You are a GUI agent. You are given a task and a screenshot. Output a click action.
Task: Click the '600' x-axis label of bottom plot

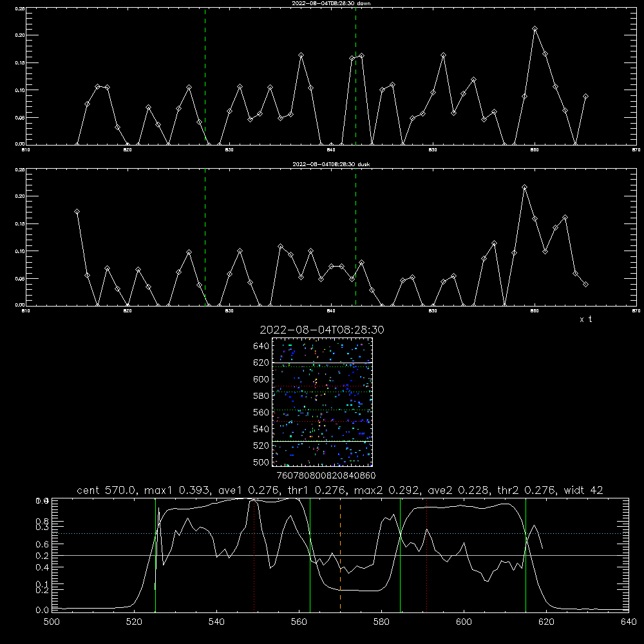464,622
